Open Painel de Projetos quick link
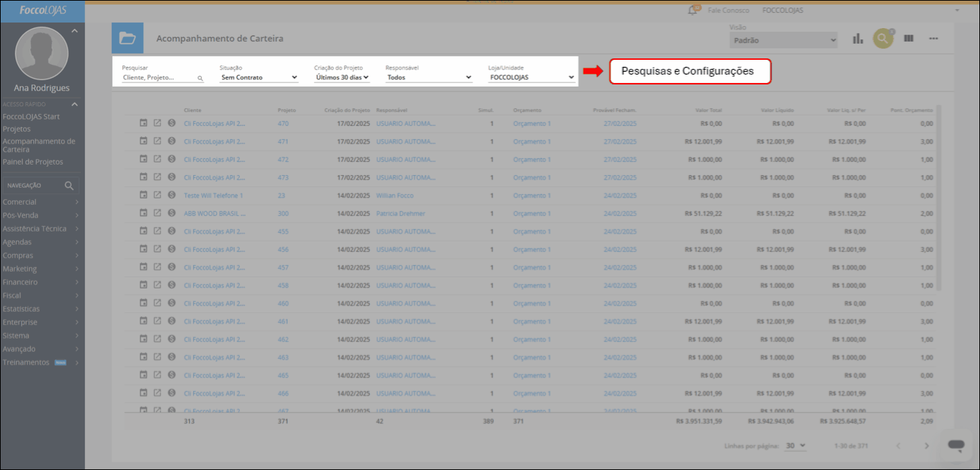The width and height of the screenshot is (980, 470). (33, 162)
